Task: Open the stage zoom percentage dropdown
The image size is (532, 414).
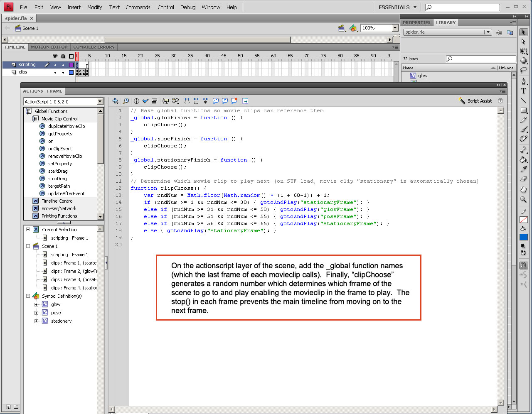Action: coord(395,28)
